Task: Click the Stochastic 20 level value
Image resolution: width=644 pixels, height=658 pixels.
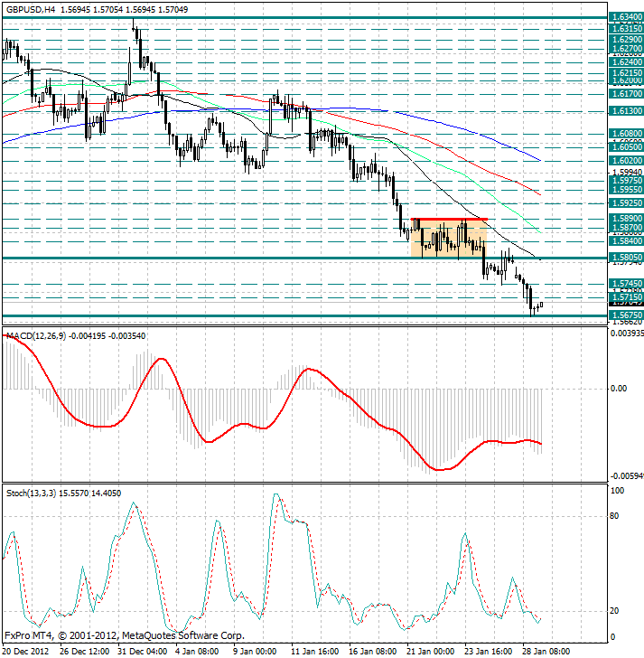Action: [614, 611]
